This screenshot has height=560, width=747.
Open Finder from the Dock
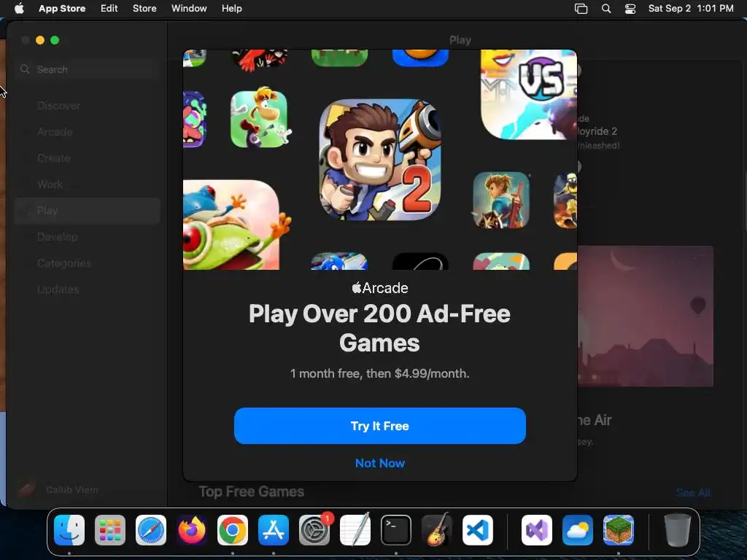click(x=69, y=530)
